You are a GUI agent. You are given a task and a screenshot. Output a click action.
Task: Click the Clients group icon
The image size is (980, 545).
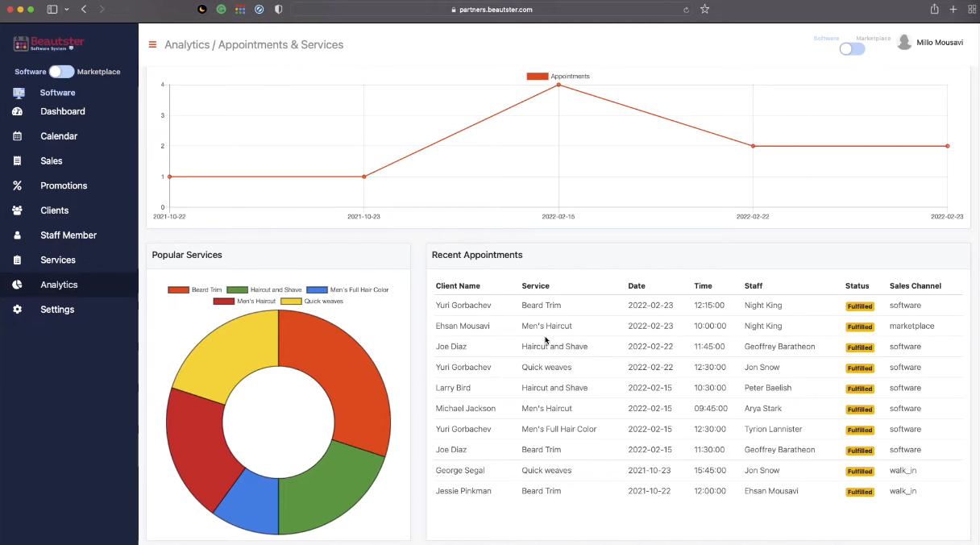[x=18, y=210]
